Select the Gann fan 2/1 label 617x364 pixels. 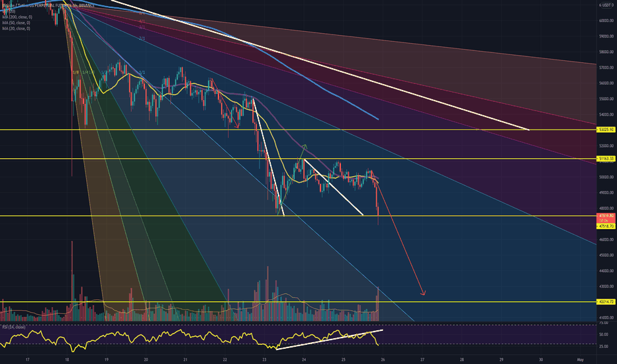pyautogui.click(x=142, y=38)
